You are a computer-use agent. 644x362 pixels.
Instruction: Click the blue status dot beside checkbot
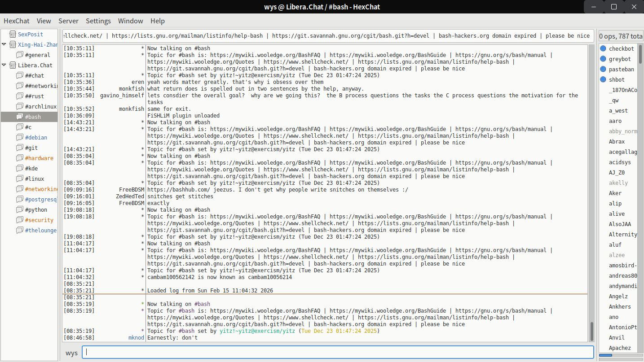[x=603, y=48]
